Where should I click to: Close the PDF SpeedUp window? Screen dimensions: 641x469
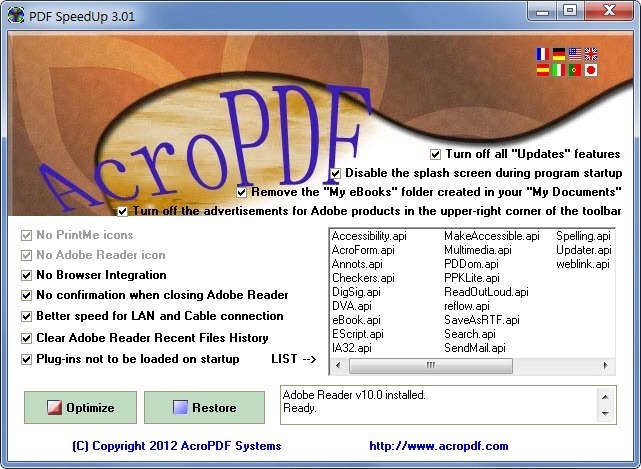(x=609, y=11)
